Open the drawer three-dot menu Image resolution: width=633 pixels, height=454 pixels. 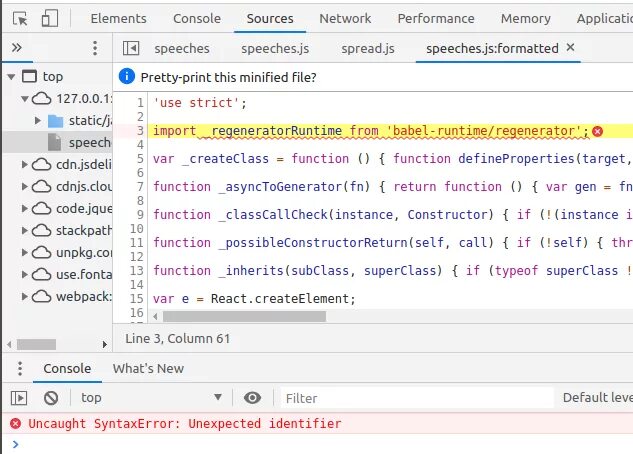tap(18, 368)
